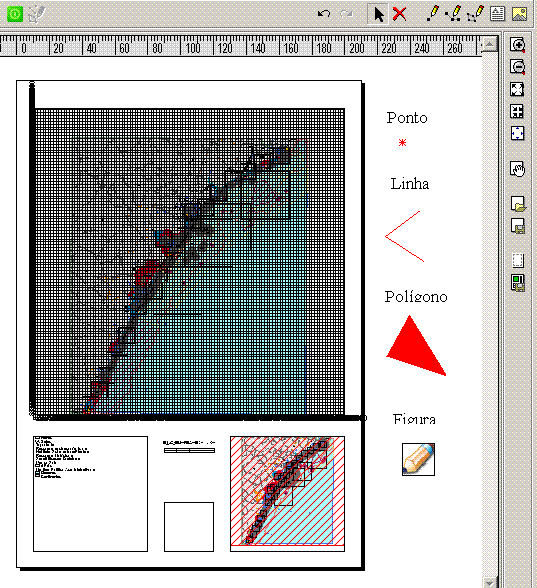
Task: Click the insert text box icon
Action: point(497,14)
